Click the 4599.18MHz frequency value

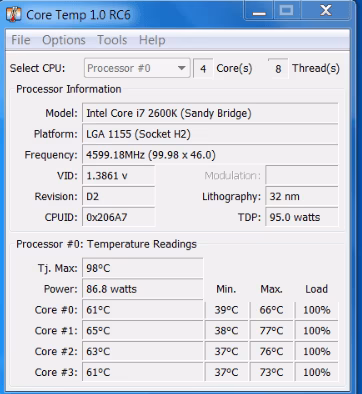210,155
